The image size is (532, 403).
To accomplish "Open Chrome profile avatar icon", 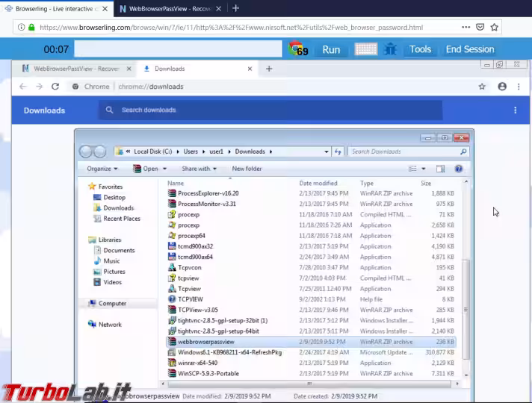I will click(502, 87).
